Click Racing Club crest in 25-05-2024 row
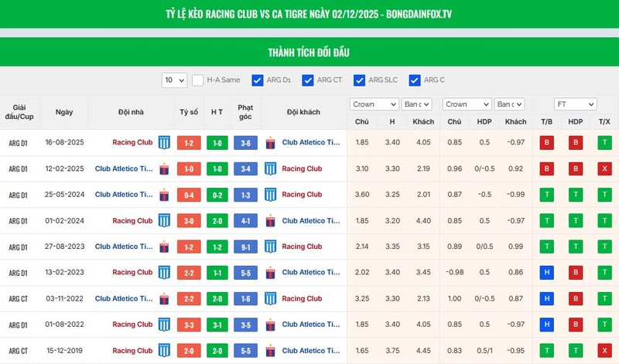This screenshot has width=619, height=364. click(x=270, y=195)
